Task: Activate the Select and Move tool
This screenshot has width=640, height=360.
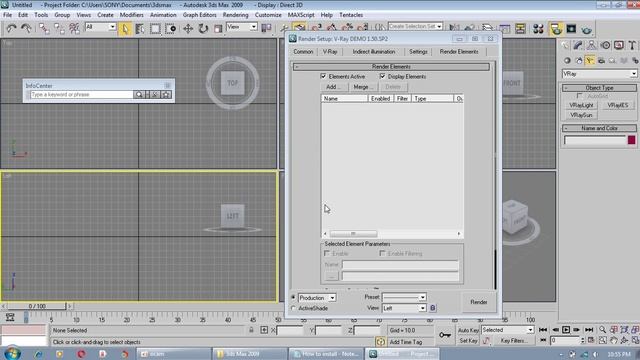Action: click(188, 29)
